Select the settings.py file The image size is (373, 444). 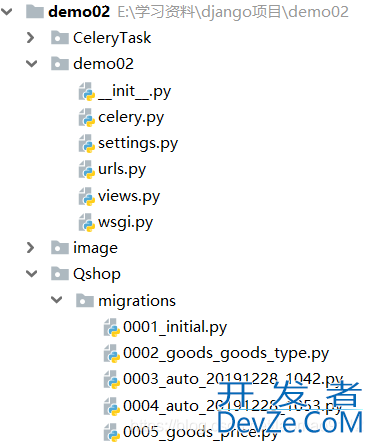pos(138,144)
